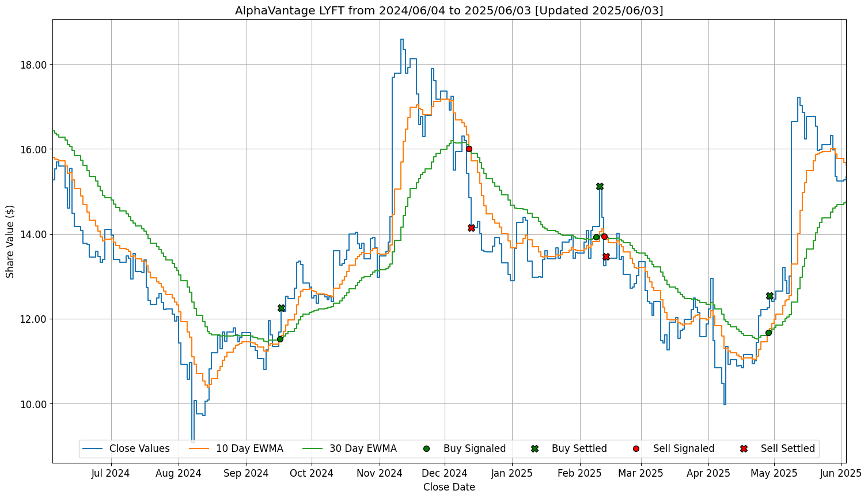Image resolution: width=868 pixels, height=498 pixels.
Task: Click the 'Nov 2024' x-axis tick label
Action: point(379,474)
